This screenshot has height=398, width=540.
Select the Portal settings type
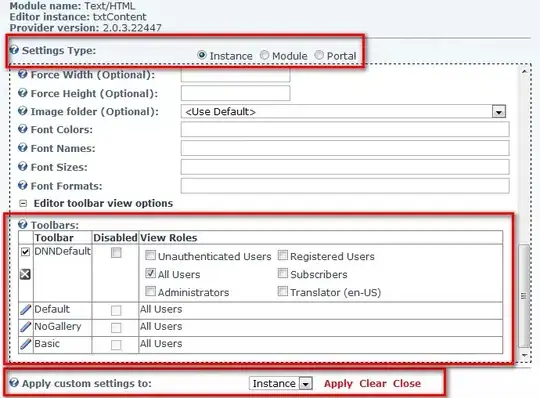tap(319, 55)
